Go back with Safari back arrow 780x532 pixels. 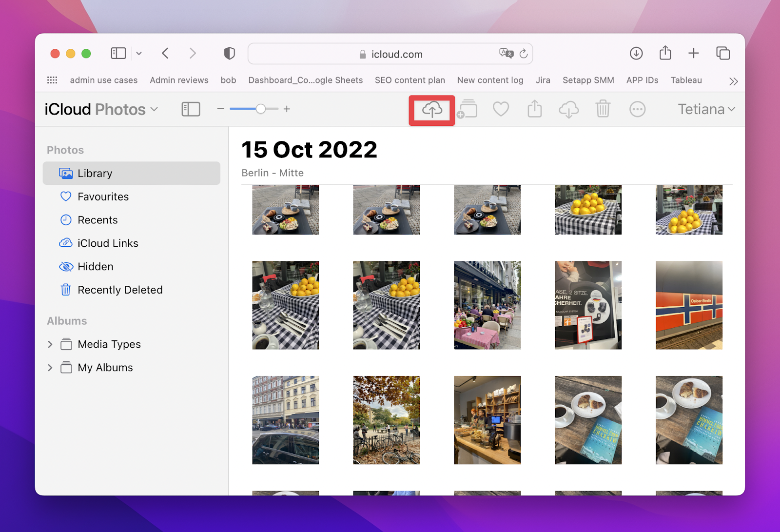[x=165, y=53]
